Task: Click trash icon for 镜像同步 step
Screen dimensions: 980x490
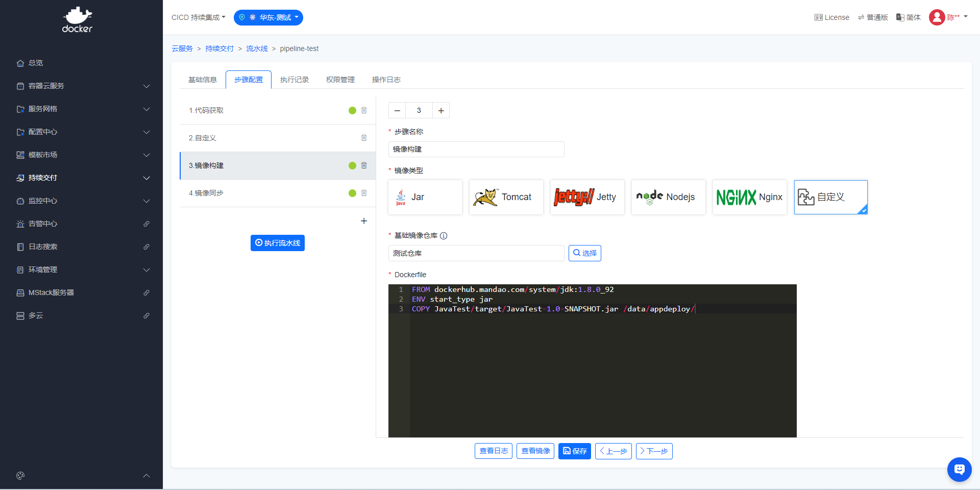Action: 364,193
